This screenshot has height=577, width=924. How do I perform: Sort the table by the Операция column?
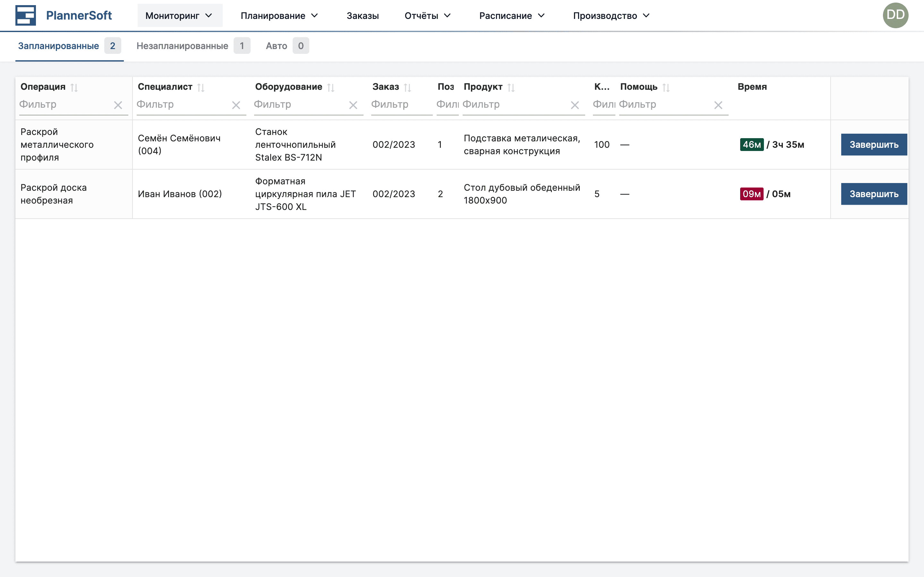(x=74, y=88)
